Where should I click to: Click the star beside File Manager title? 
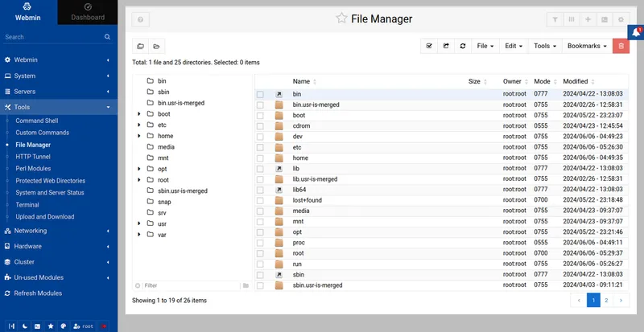[342, 18]
